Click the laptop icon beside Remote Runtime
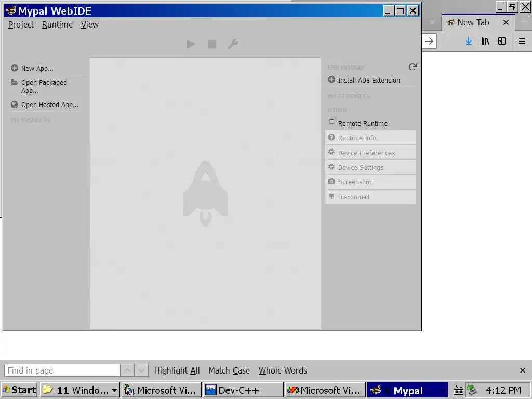The image size is (532, 399). tap(331, 122)
